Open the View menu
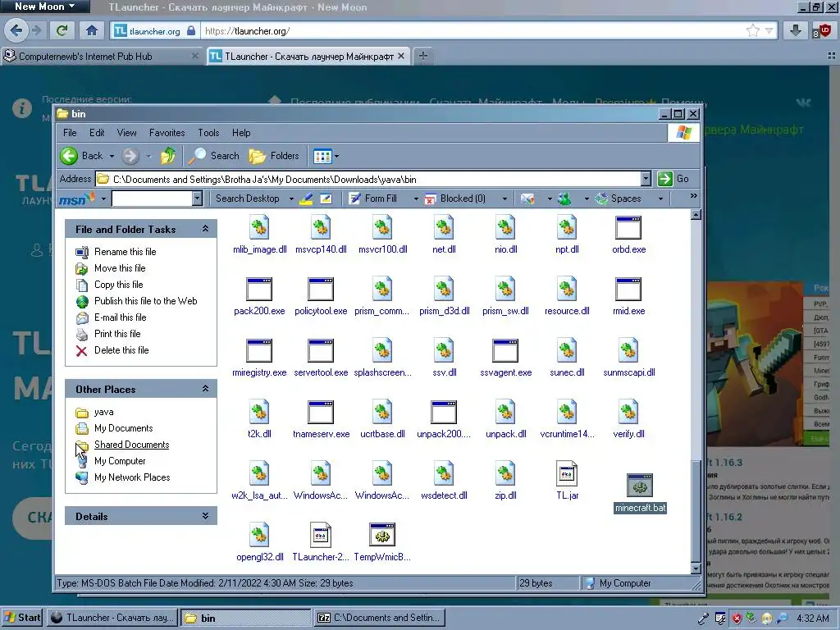Viewport: 840px width, 630px height. [126, 133]
